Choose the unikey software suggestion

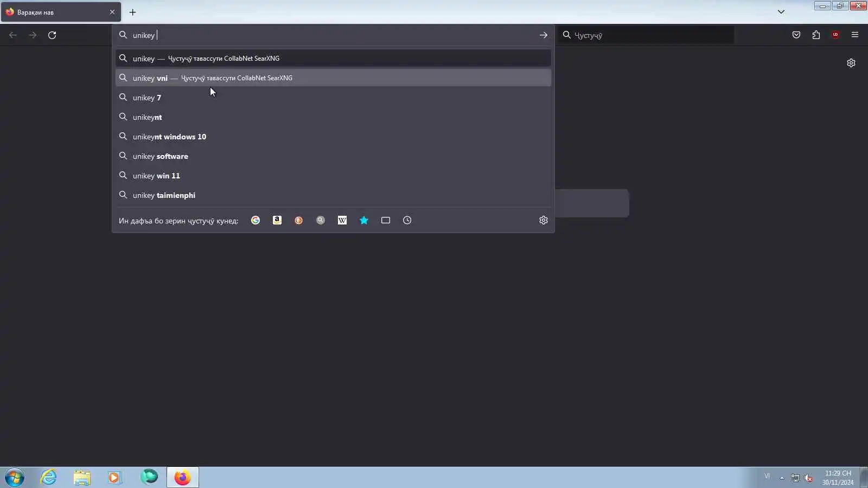point(333,156)
